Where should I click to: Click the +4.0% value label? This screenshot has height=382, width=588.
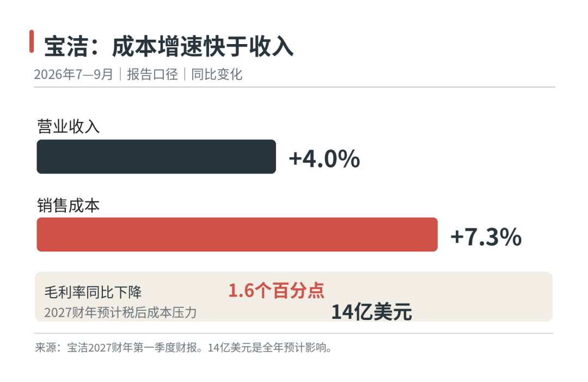(x=324, y=158)
